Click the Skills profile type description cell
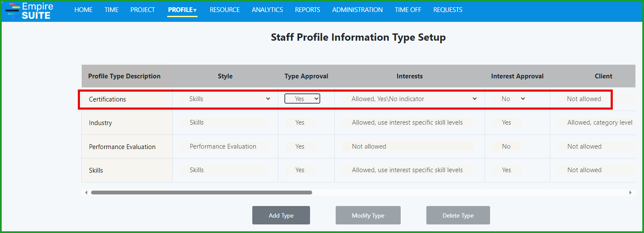The width and height of the screenshot is (644, 233). pos(96,170)
